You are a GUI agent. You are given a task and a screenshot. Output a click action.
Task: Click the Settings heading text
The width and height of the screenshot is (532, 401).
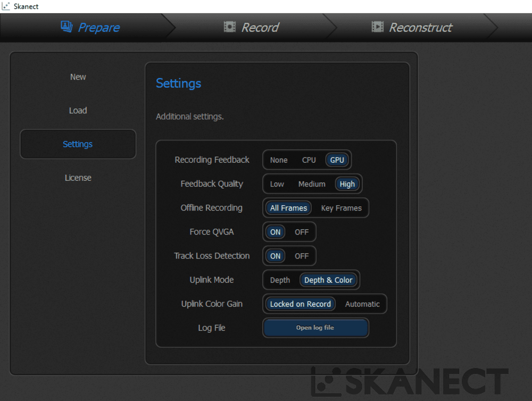(178, 83)
